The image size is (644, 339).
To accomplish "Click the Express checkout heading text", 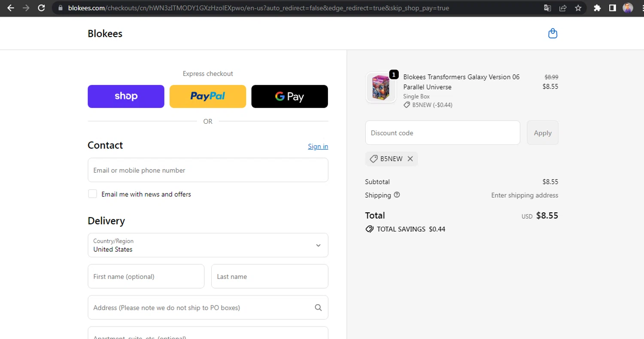I will tap(208, 73).
